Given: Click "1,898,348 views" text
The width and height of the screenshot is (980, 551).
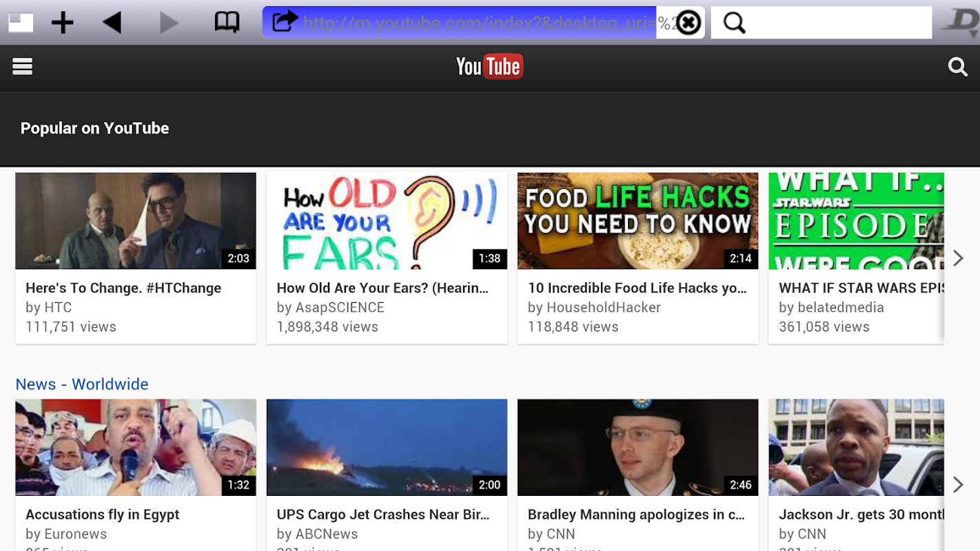Looking at the screenshot, I should coord(327,326).
